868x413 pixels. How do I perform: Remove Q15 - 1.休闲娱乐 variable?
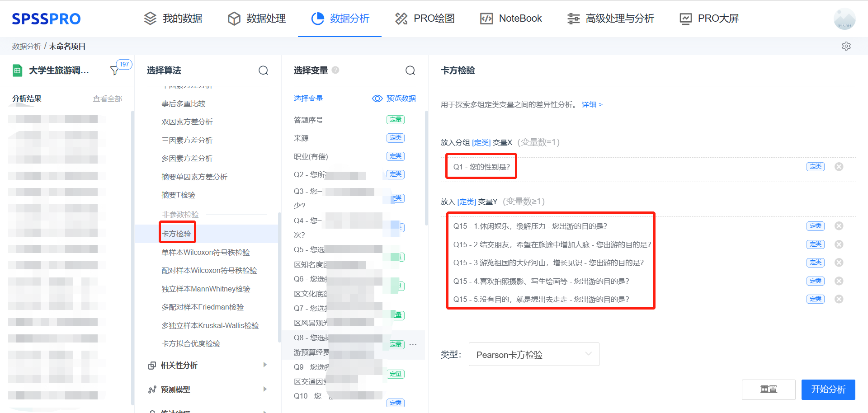pyautogui.click(x=839, y=226)
